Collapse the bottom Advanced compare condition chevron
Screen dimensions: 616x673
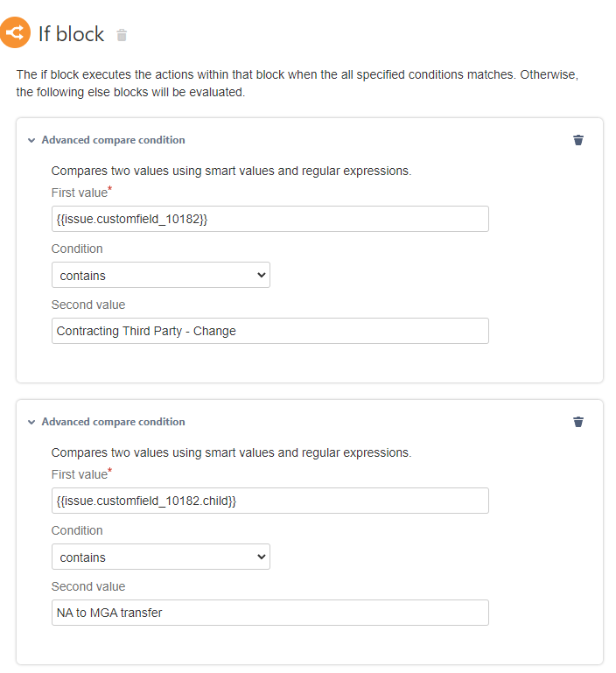pos(31,422)
